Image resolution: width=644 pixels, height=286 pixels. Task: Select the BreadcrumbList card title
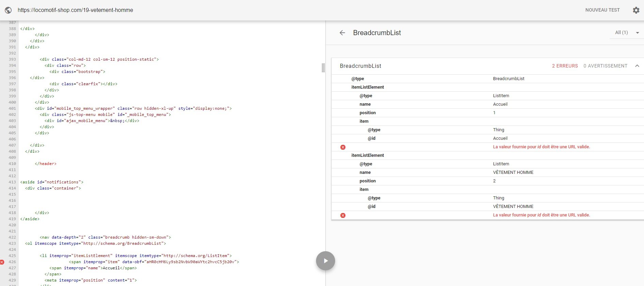click(360, 66)
